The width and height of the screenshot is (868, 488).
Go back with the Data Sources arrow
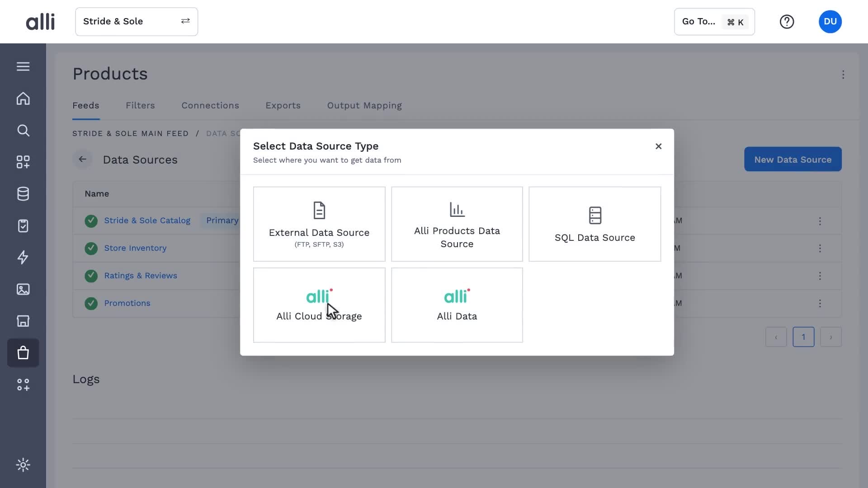[x=82, y=159]
